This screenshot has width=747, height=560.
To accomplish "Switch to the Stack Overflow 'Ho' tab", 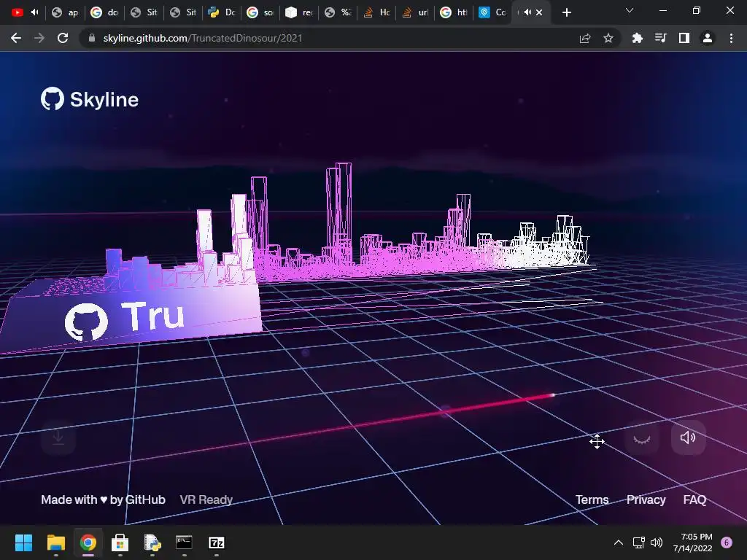I will click(x=377, y=12).
